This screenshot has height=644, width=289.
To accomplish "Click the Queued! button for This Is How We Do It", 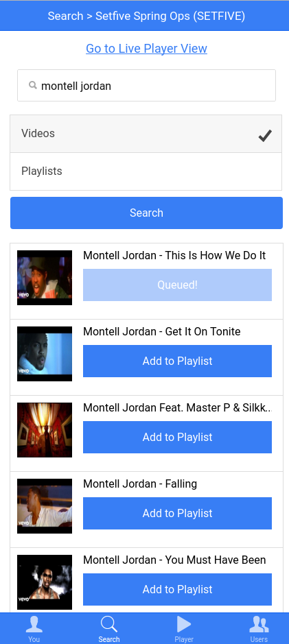I will tap(177, 285).
